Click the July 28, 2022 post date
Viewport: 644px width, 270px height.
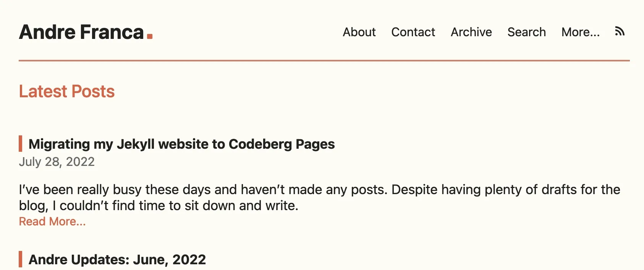coord(57,162)
